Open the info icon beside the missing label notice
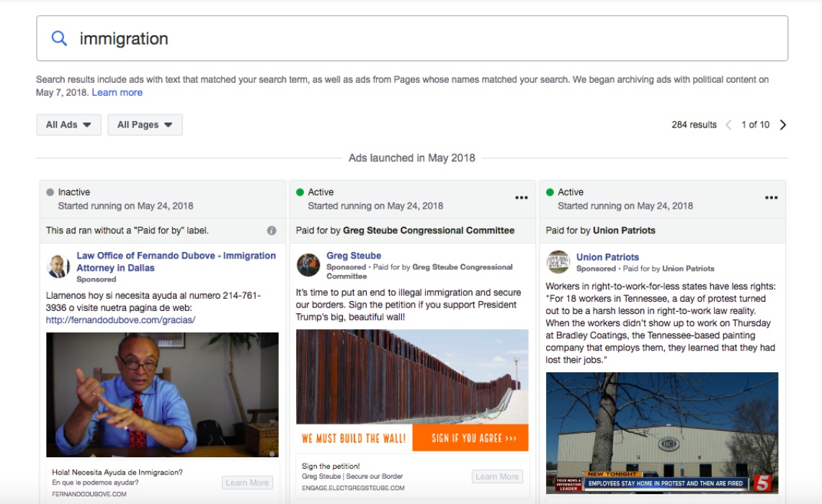This screenshot has width=822, height=504. [272, 230]
